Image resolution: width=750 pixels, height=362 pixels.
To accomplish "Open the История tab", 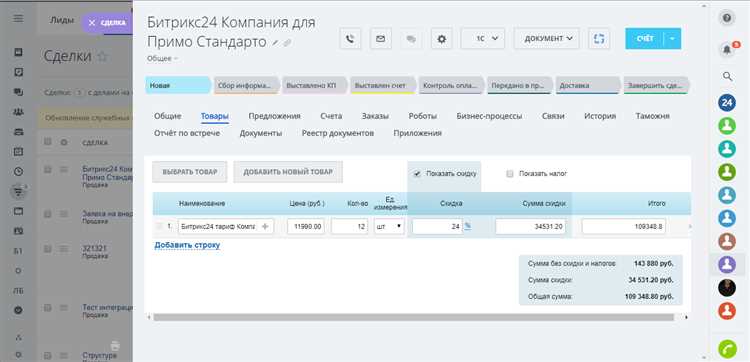I will click(x=600, y=116).
